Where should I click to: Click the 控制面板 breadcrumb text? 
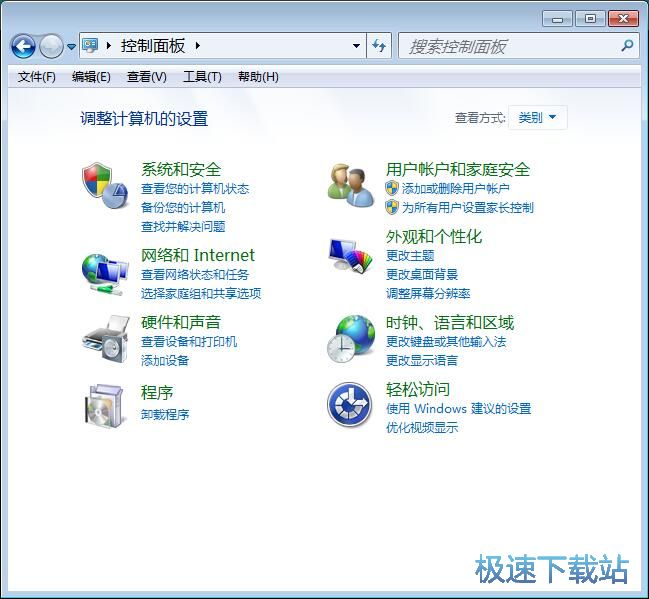[x=153, y=46]
